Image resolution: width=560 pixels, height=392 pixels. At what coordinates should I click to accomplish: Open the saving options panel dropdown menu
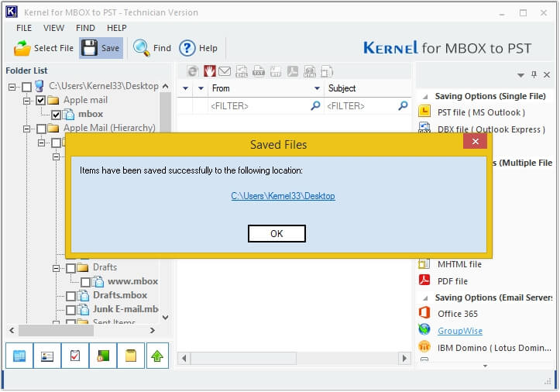pyautogui.click(x=520, y=75)
